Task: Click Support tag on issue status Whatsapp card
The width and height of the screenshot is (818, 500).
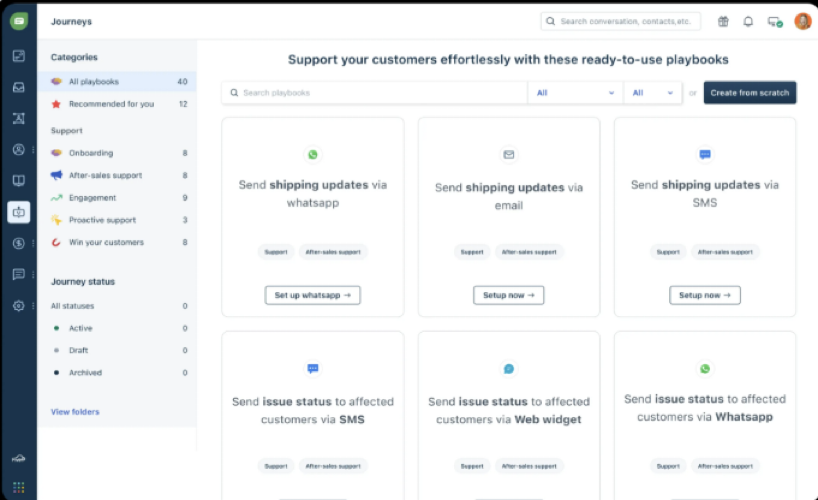Action: (x=668, y=466)
